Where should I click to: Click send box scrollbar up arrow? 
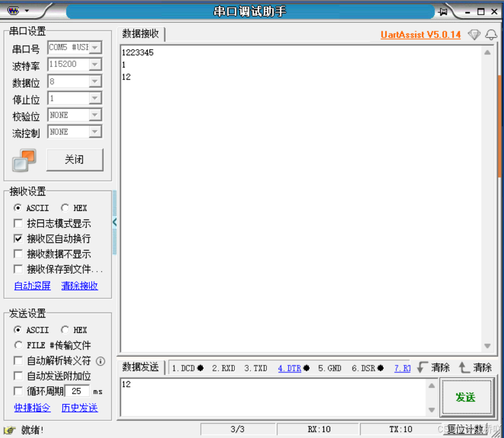(432, 386)
